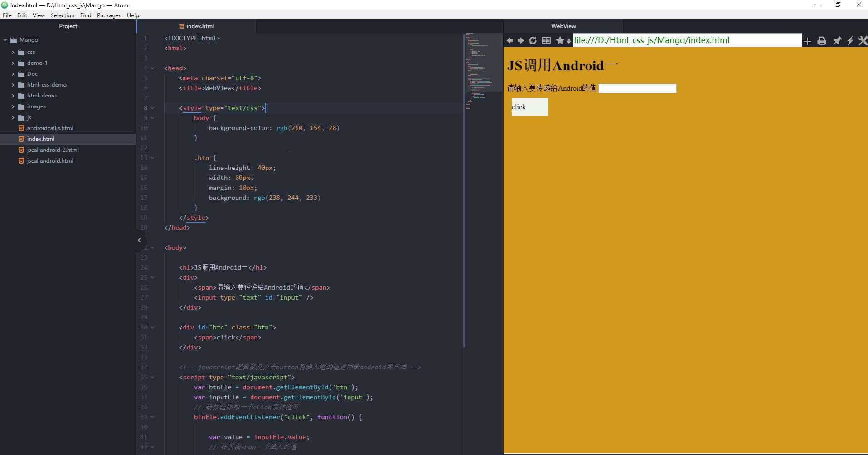
Task: Minimize the Atom window
Action: point(818,5)
